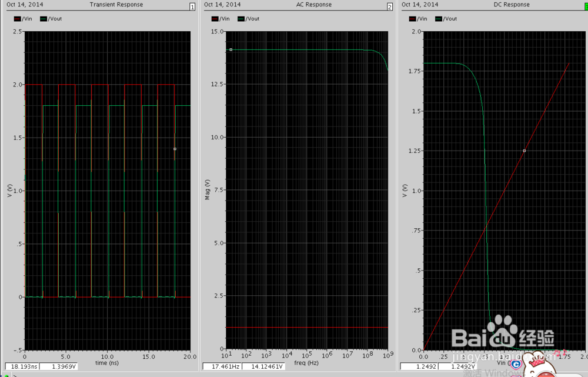
Task: Click the green active-window indicator on DC Response
Action: pyautogui.click(x=586, y=6)
